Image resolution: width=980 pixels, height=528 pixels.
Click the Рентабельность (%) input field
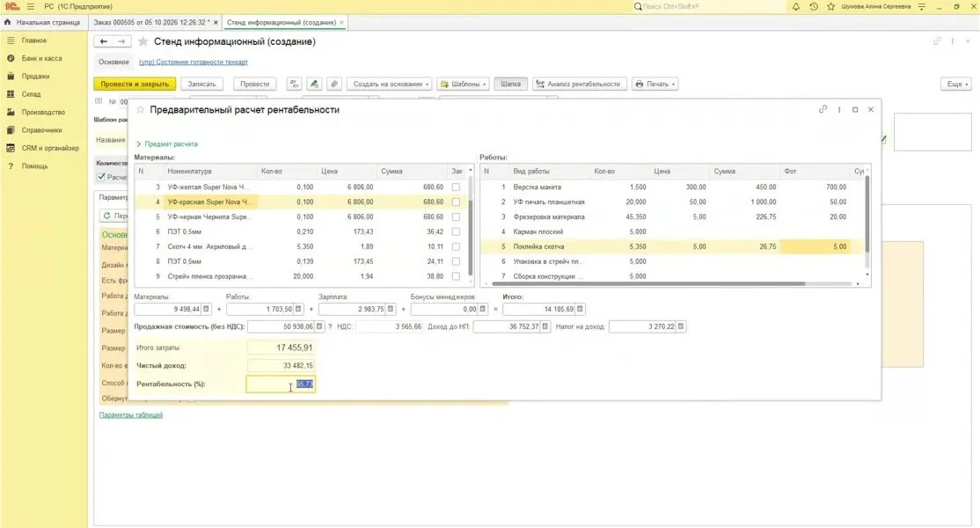tap(281, 384)
